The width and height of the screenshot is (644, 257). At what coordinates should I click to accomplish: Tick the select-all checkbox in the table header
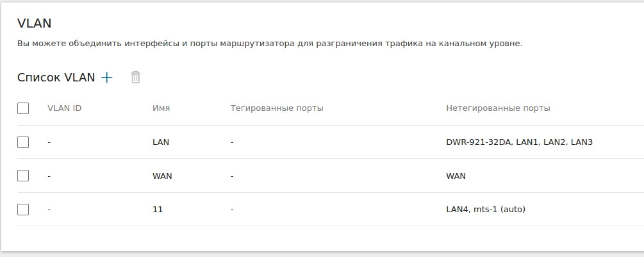(23, 108)
